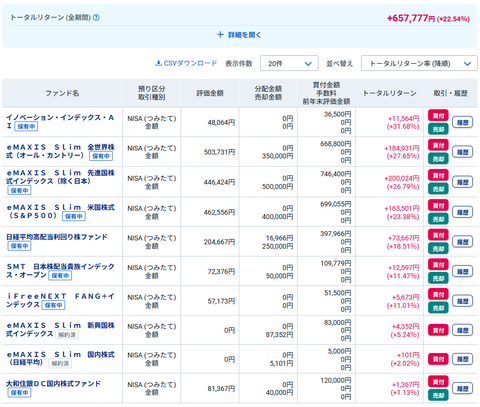Open 履歴 for 新興国株式インデックス
Image resolution: width=480 pixels, height=407 pixels.
pos(462,330)
